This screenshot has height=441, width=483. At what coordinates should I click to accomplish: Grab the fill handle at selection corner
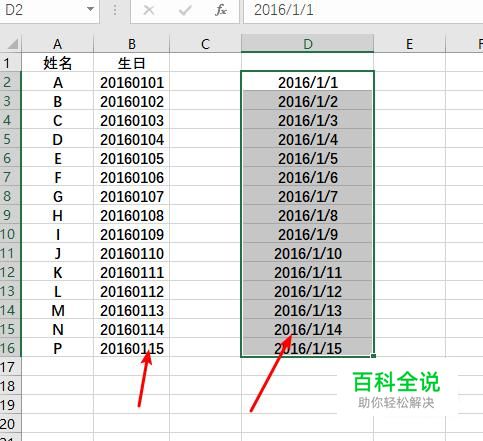tap(373, 356)
